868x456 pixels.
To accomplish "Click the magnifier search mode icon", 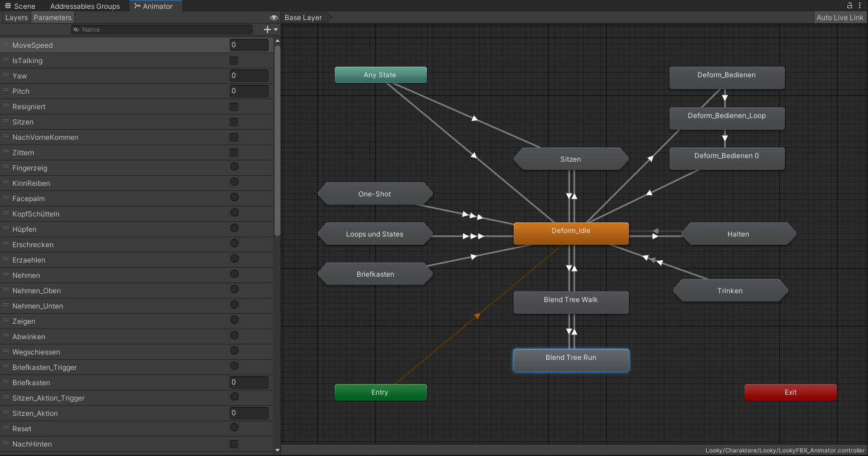I will pos(77,29).
